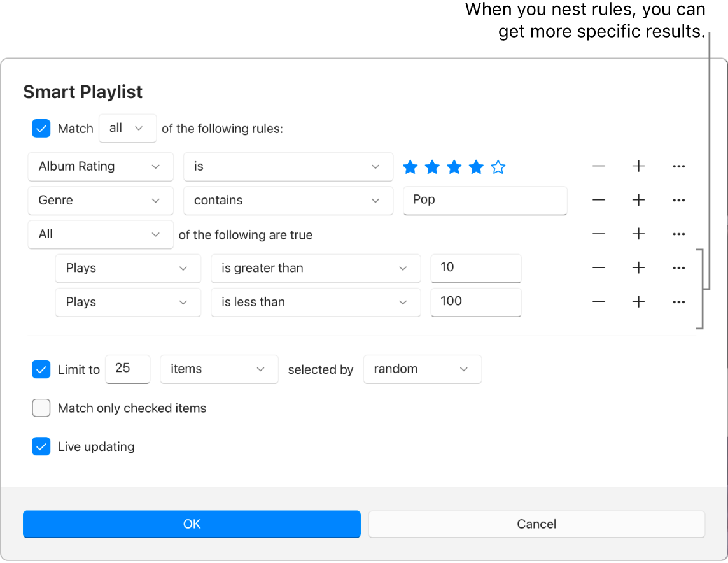
Task: Click OK to save the smart playlist
Action: click(x=192, y=524)
